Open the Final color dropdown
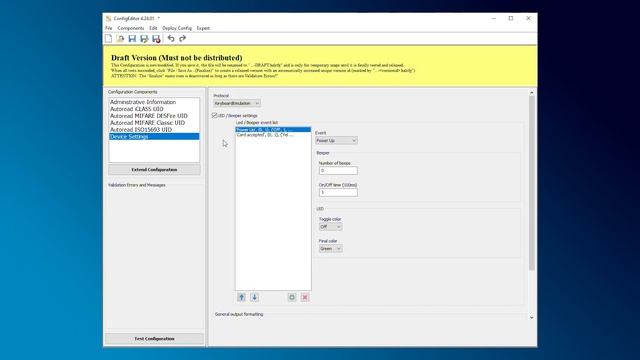 [330, 249]
